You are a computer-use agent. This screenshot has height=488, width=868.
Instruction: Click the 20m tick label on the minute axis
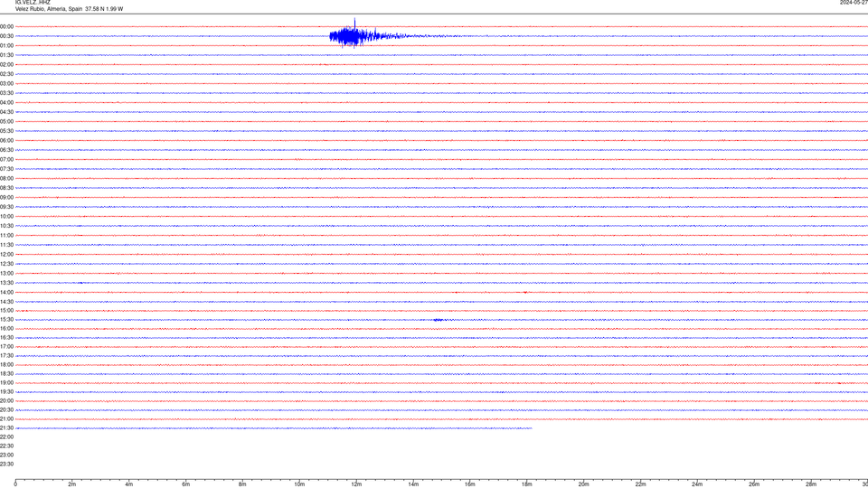point(583,484)
